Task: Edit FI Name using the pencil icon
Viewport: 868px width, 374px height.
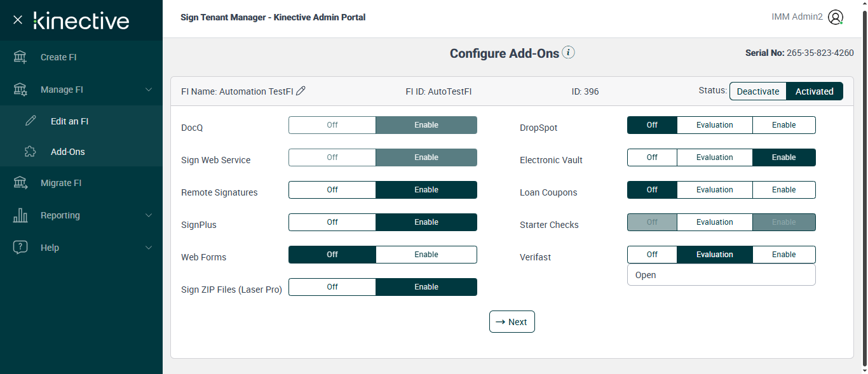Action: point(301,91)
